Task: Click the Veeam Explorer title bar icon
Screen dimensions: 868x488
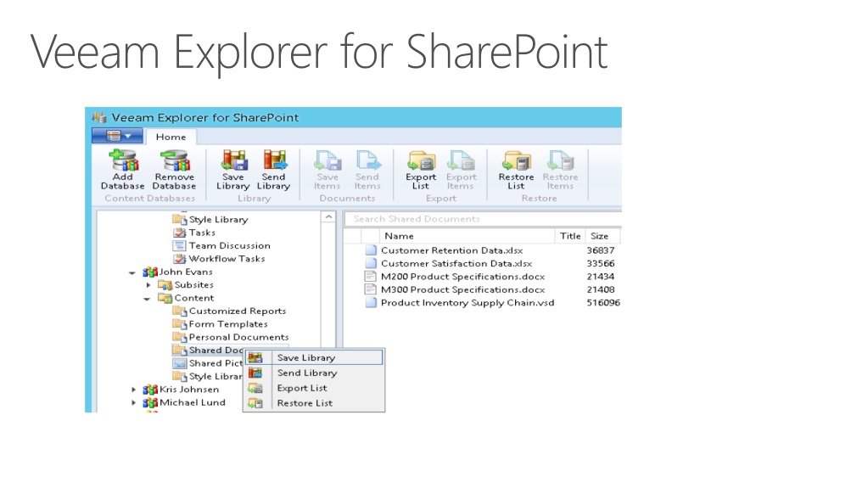Action: [99, 117]
